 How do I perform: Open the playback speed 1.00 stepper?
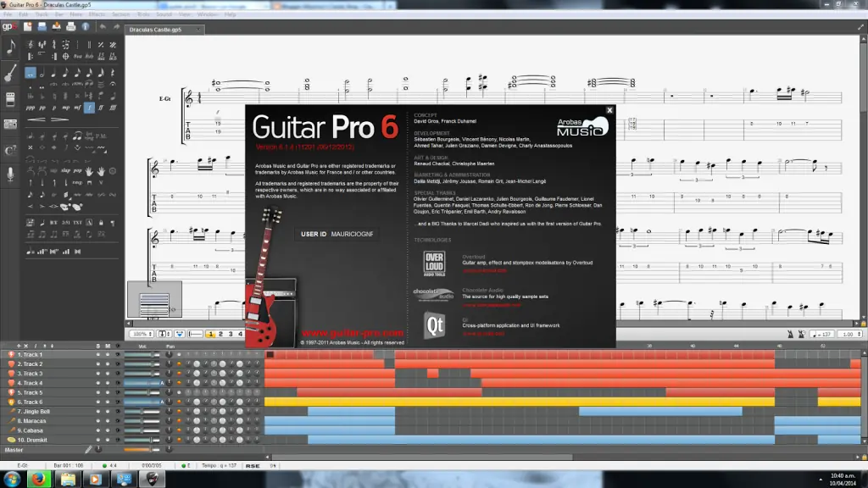[851, 334]
